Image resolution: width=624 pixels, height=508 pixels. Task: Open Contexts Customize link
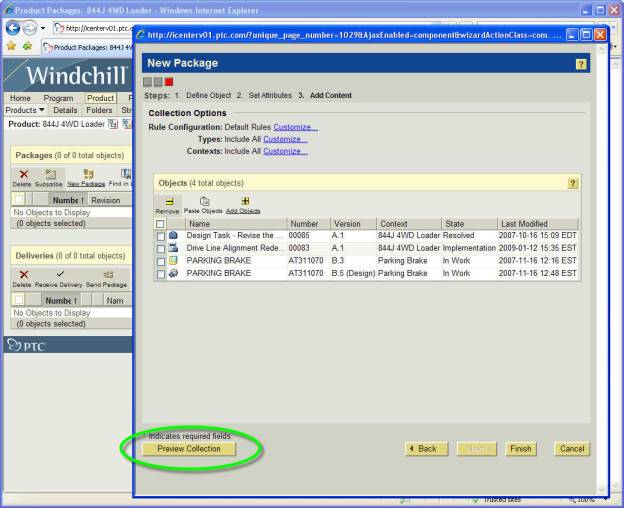(285, 151)
